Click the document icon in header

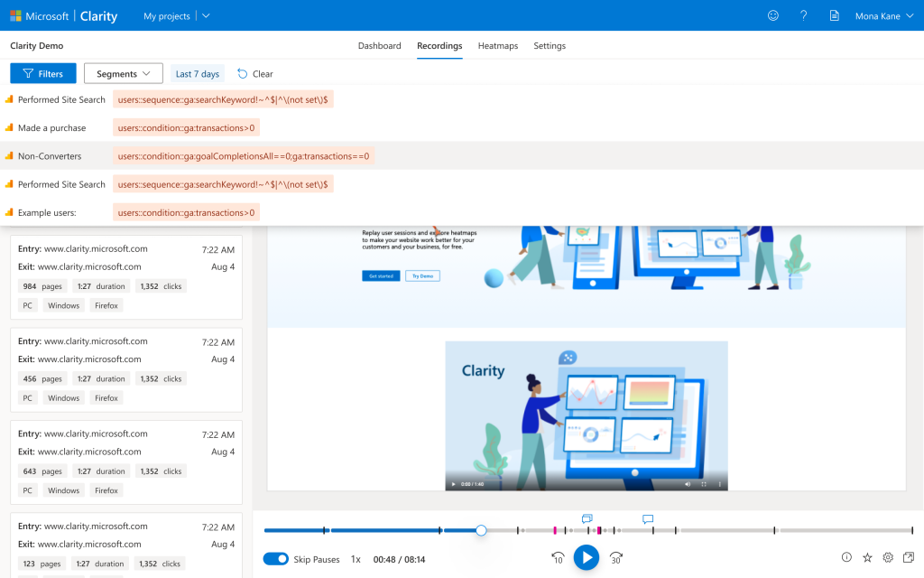coord(834,15)
